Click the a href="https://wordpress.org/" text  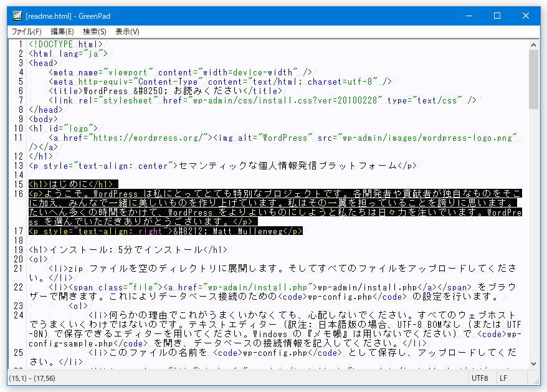coord(131,138)
